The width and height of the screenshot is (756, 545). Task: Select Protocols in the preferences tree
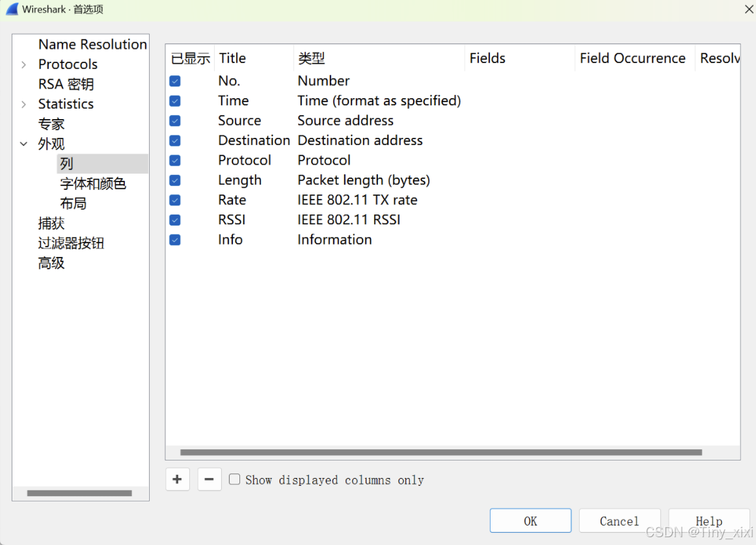click(x=68, y=64)
